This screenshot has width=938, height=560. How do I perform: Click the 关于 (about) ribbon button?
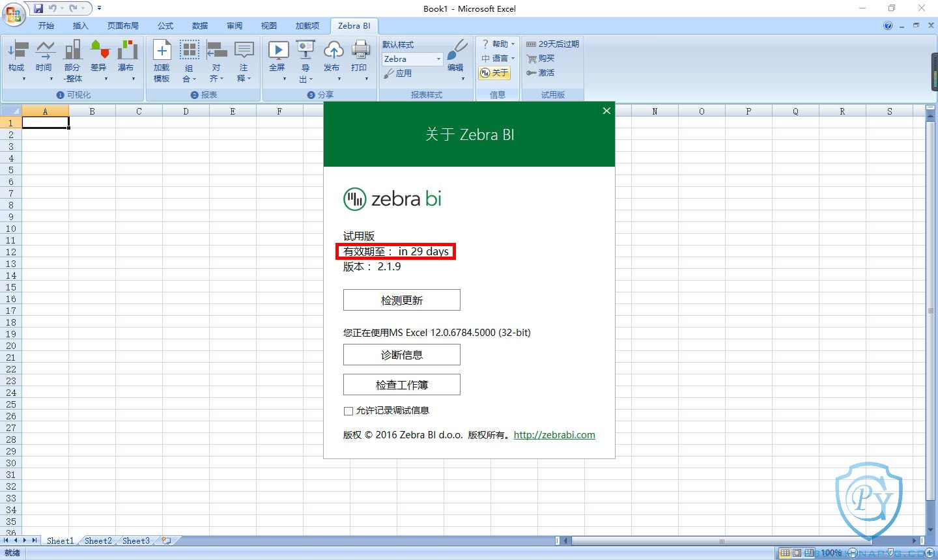pos(494,73)
